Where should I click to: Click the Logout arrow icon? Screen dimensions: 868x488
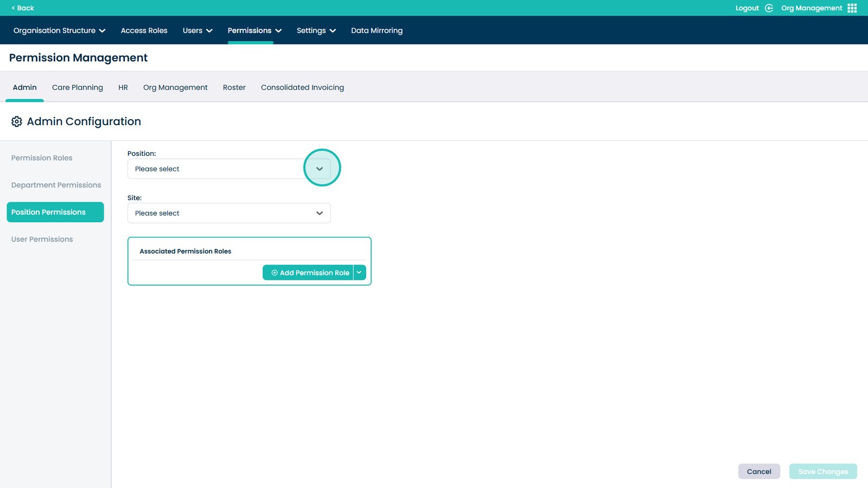769,8
